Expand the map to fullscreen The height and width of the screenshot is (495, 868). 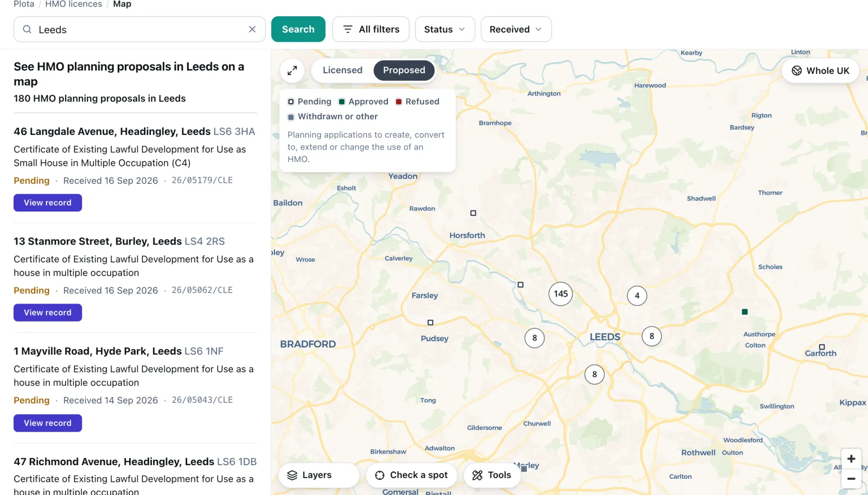click(292, 70)
